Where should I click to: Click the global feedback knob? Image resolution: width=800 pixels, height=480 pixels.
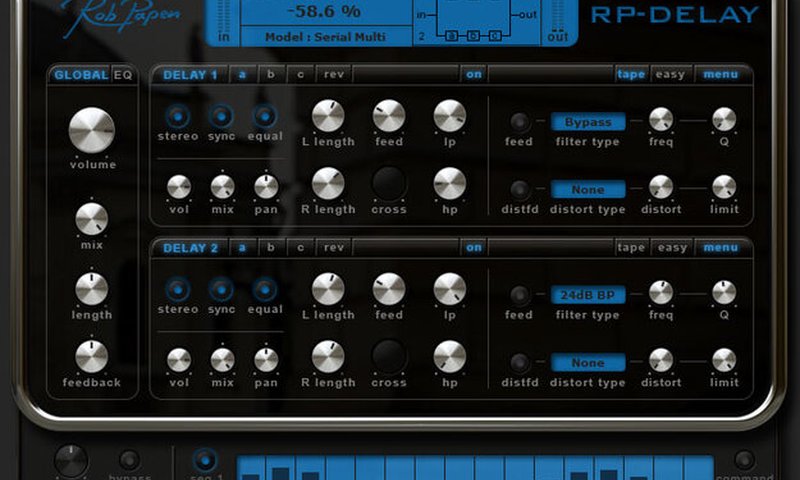pos(92,356)
